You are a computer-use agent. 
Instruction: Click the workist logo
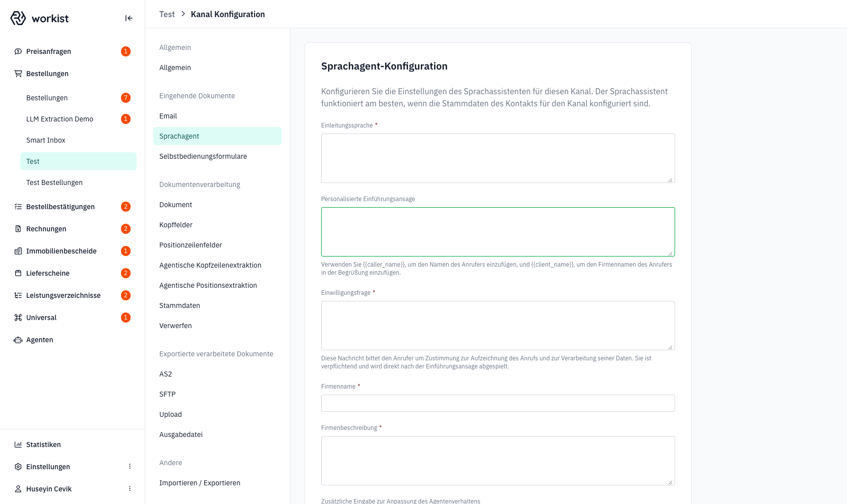point(39,18)
